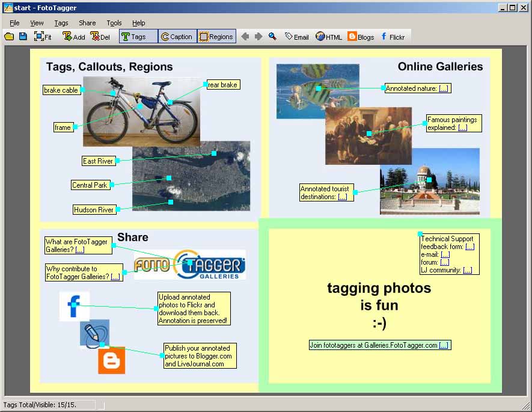Open the Technical Support feedback form link

tap(470, 247)
